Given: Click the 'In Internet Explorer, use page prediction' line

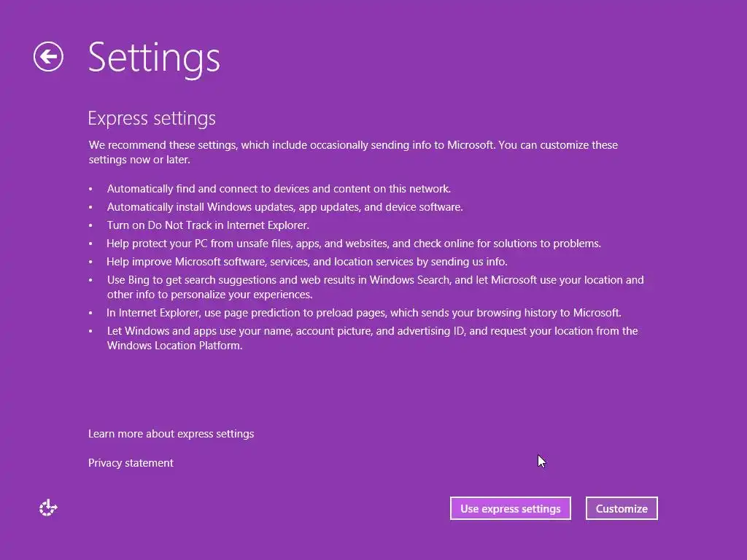Looking at the screenshot, I should tap(364, 313).
